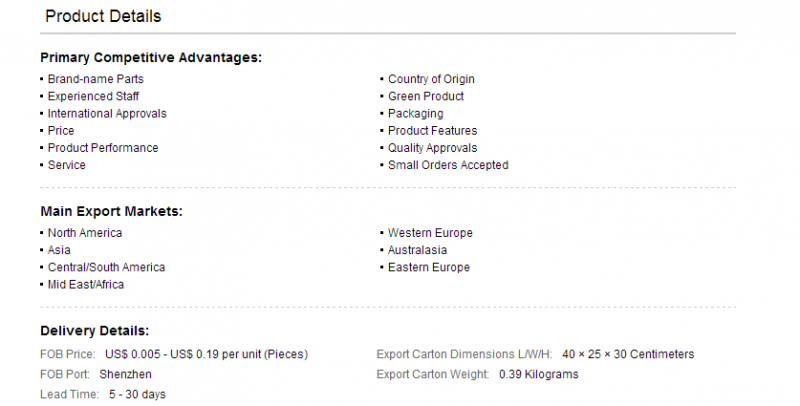Select Mid East/Africa market
Viewport: 800px width, 406px height.
[x=86, y=285]
